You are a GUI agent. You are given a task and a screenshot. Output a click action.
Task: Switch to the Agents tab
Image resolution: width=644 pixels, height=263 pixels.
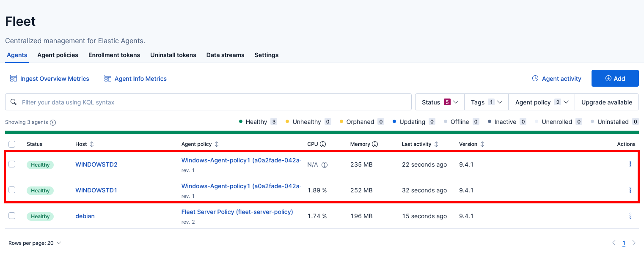point(17,55)
